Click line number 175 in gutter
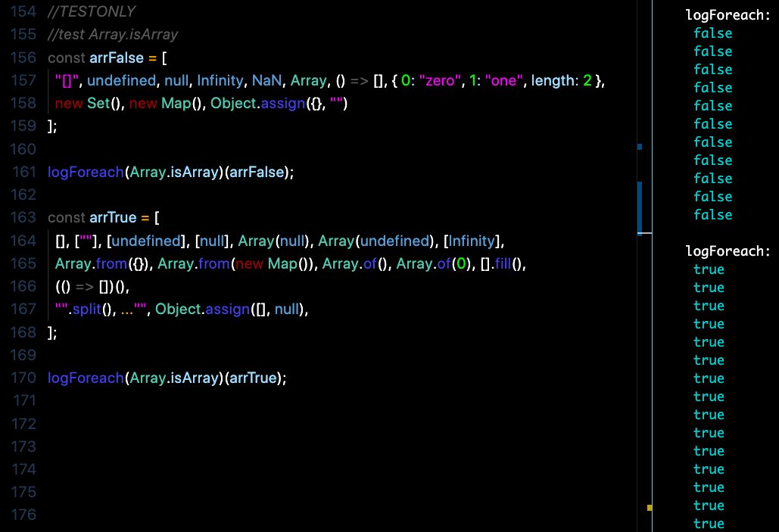 click(x=23, y=492)
